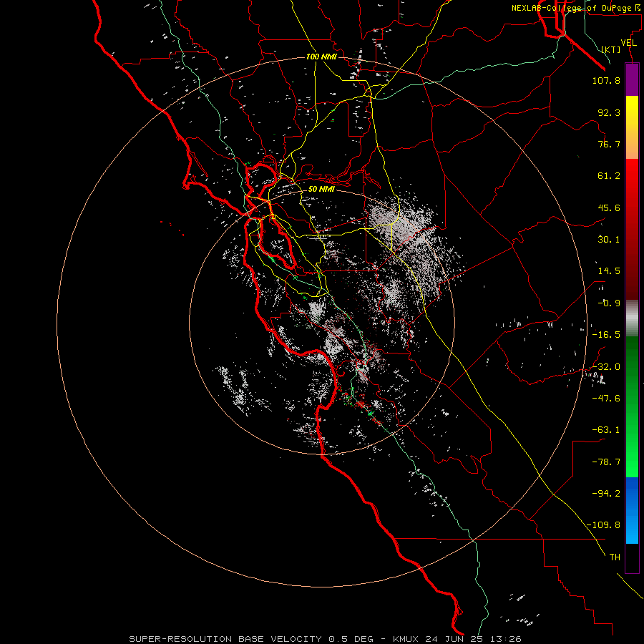Click the green segment of the velocity color bar

(632, 406)
